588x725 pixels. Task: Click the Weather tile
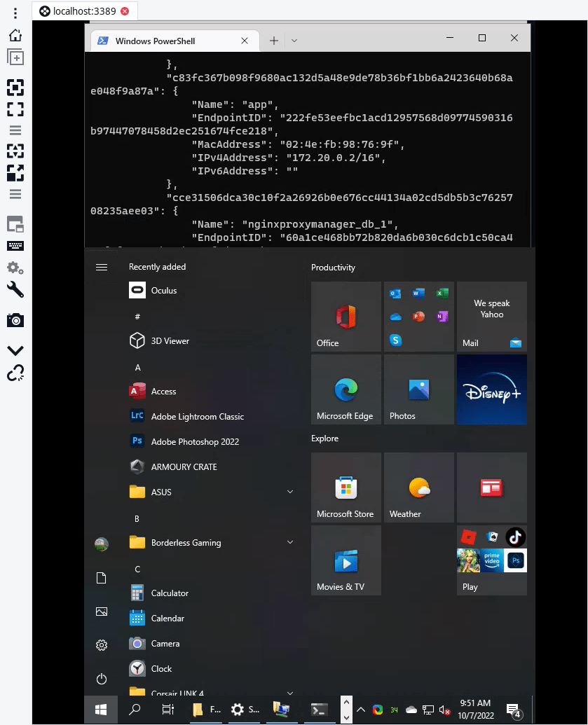(418, 488)
